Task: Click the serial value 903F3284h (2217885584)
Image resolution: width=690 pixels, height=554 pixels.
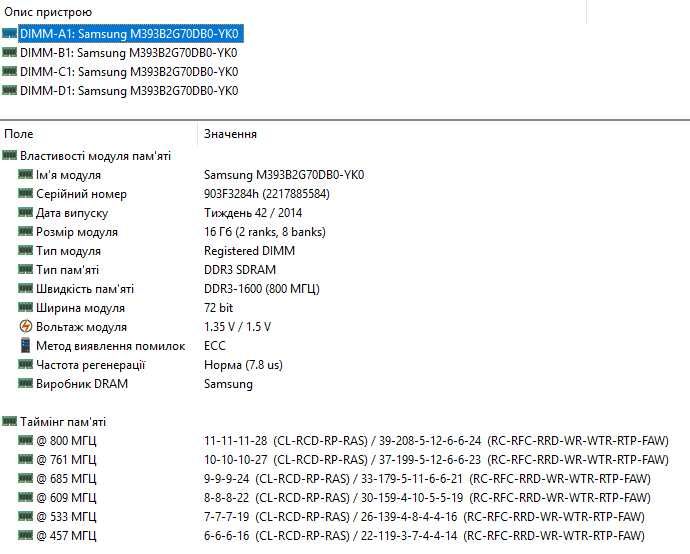Action: point(267,194)
